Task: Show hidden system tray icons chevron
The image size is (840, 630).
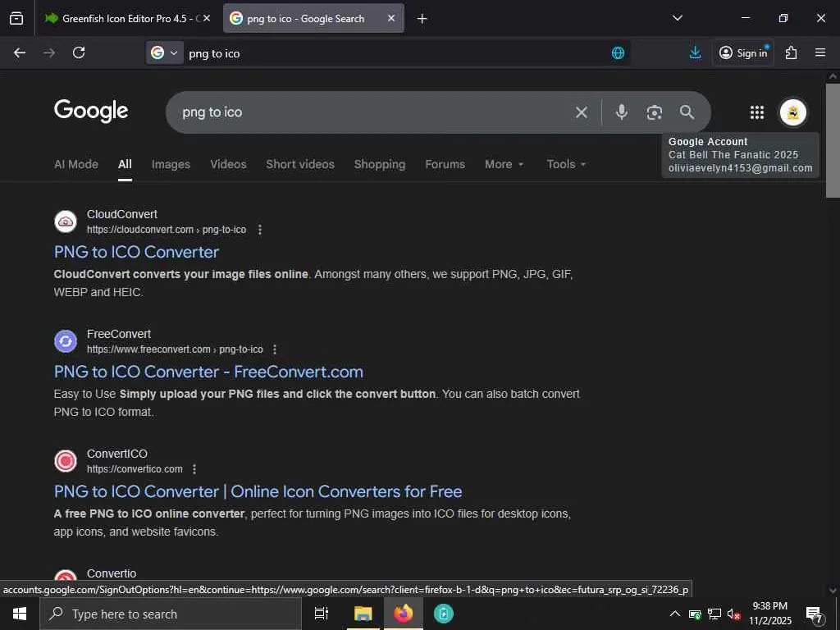Action: click(675, 614)
